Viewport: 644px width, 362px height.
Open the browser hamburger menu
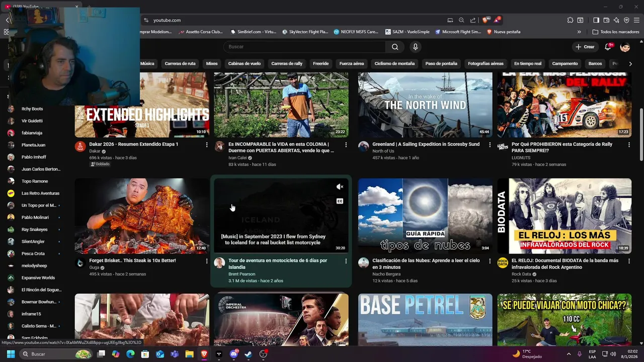(x=637, y=20)
